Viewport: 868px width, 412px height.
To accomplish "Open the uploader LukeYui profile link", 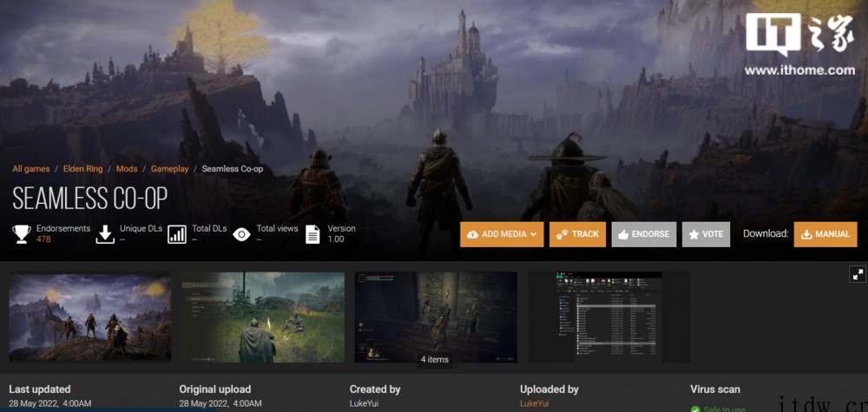I will pos(534,403).
